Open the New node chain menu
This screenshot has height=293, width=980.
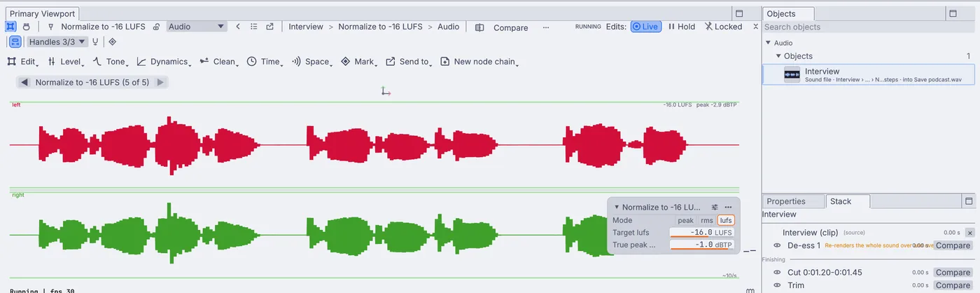click(x=479, y=62)
